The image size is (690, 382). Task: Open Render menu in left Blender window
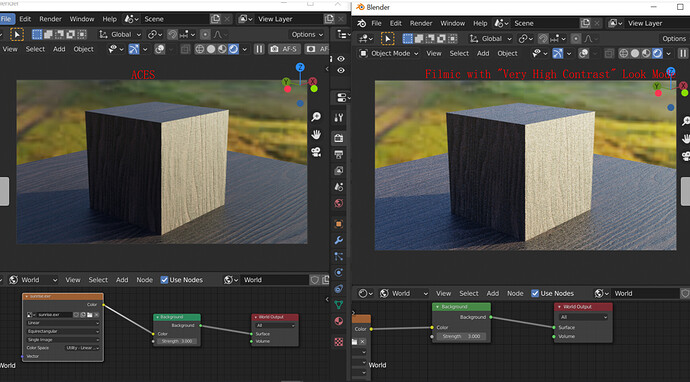pos(50,19)
